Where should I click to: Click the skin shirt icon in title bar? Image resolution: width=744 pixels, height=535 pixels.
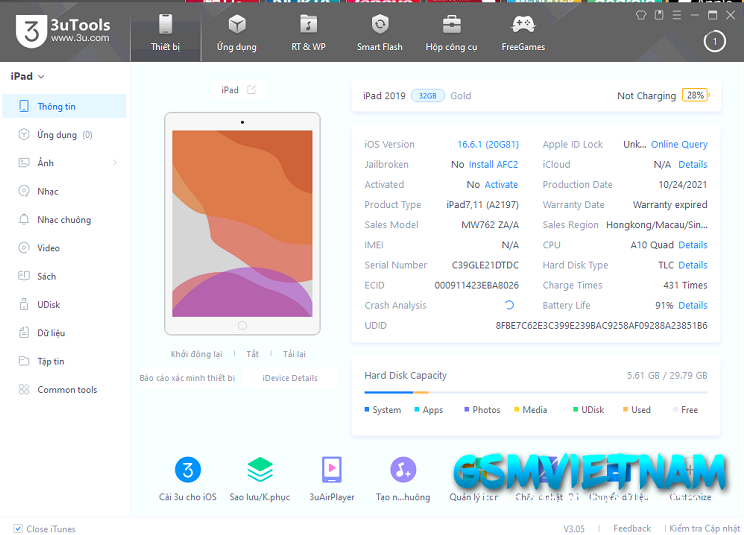tap(641, 15)
